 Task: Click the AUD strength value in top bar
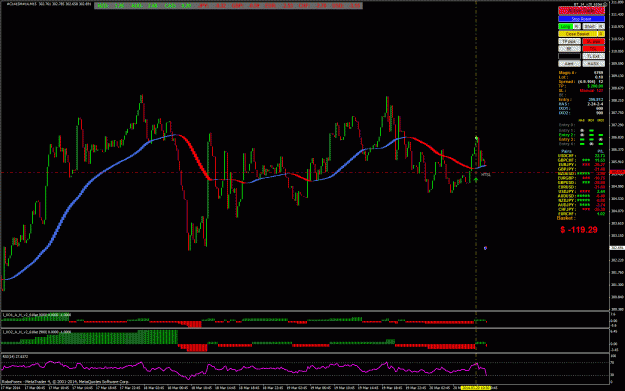click(153, 6)
